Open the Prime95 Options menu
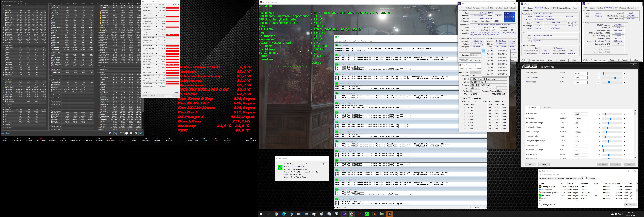The width and height of the screenshot is (644, 217). tap(356, 41)
